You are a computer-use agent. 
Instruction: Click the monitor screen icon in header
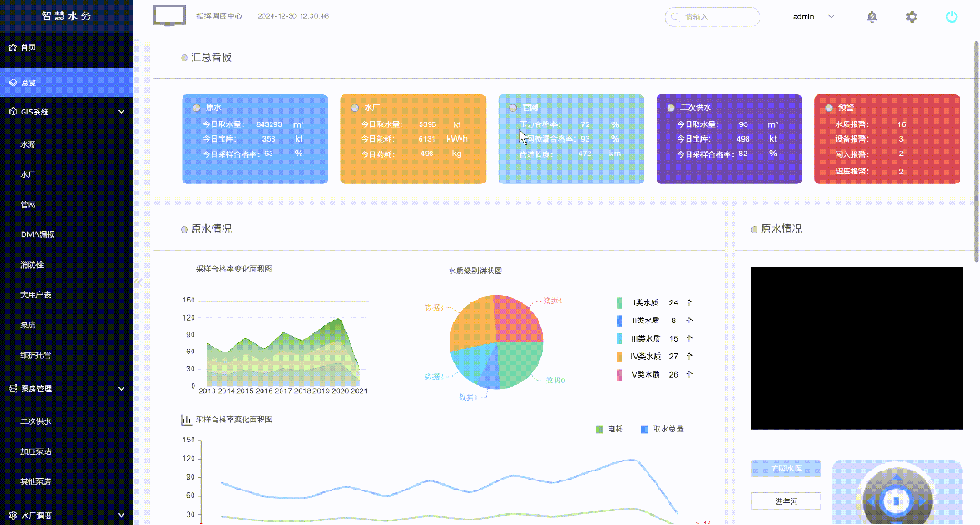click(170, 15)
